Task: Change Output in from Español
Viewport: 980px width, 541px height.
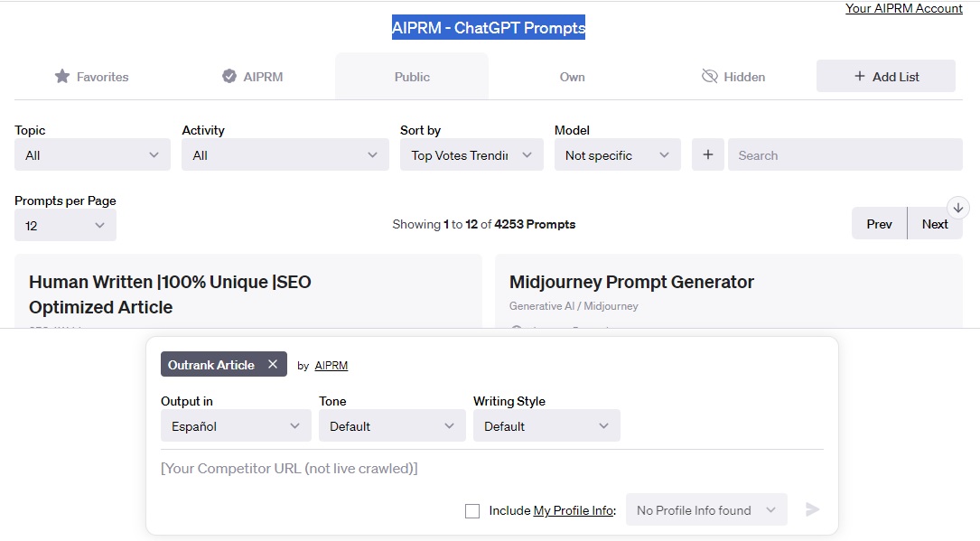Action: tap(235, 424)
